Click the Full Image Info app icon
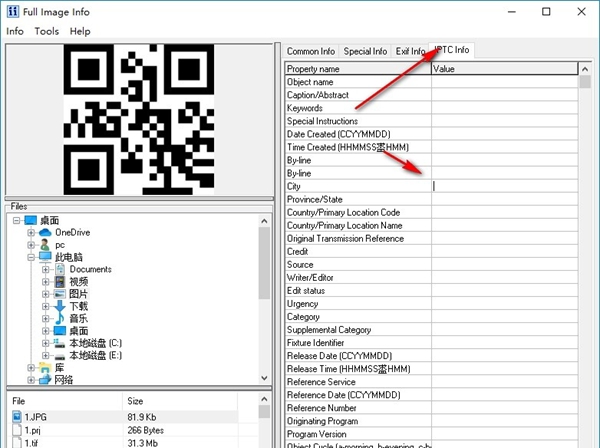The height and width of the screenshot is (448, 600). point(12,11)
